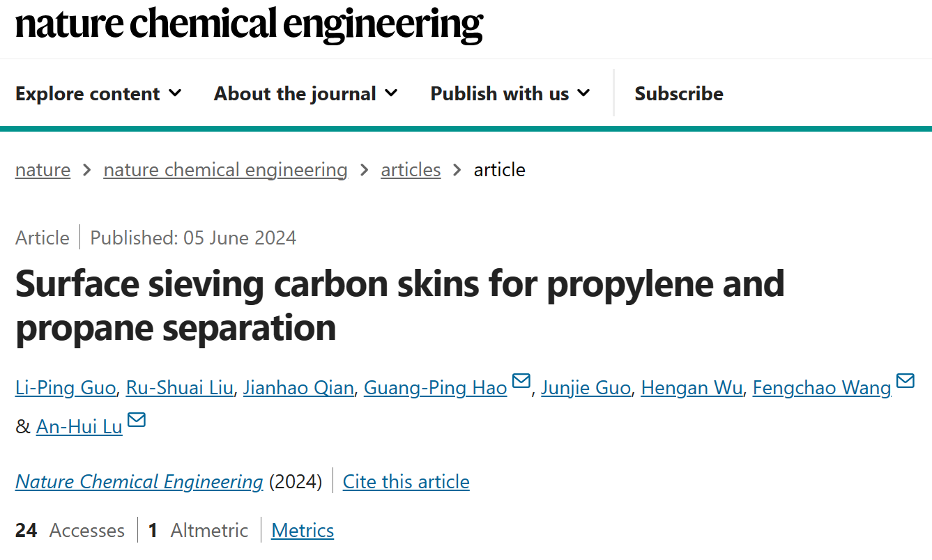Navigate to the articles breadcrumb

pos(411,170)
